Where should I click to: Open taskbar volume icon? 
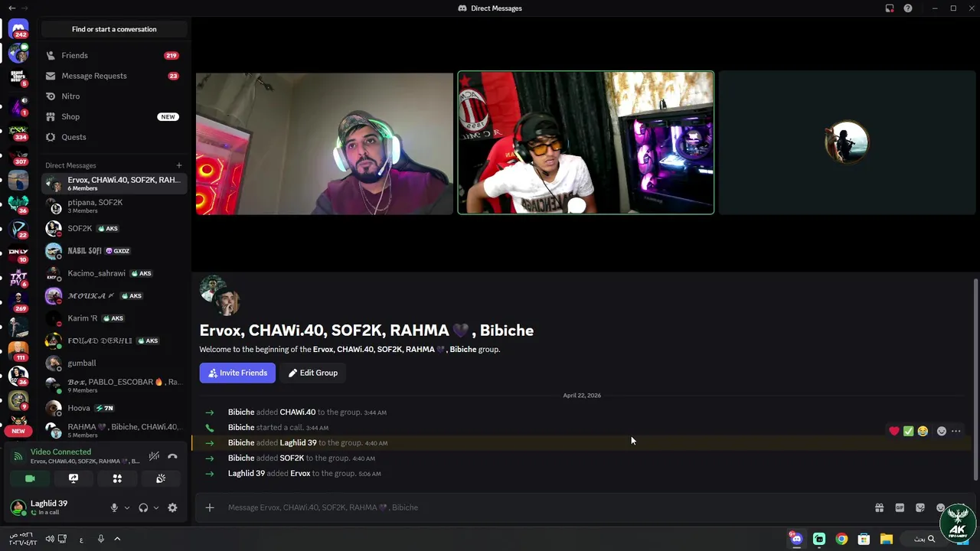(50, 539)
